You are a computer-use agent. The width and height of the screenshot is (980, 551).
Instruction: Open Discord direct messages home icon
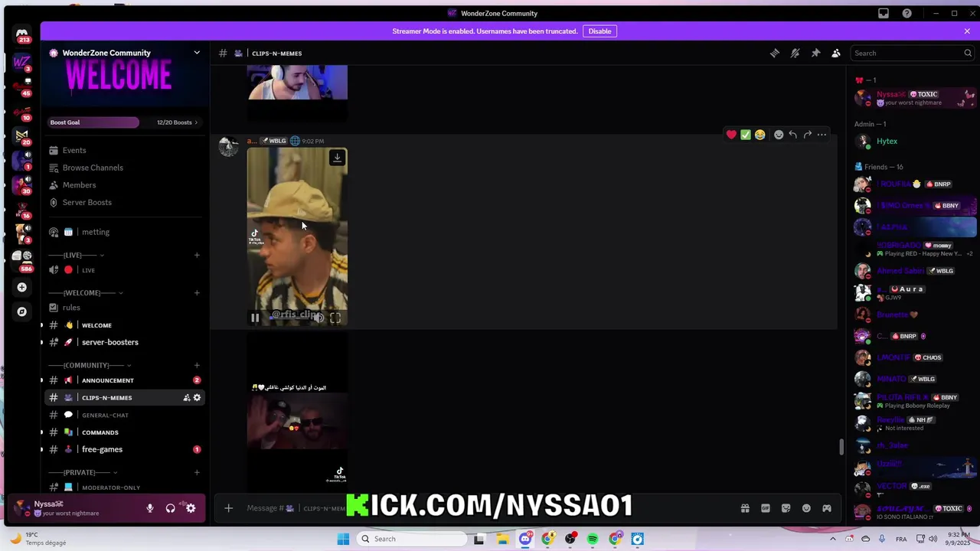pos(22,34)
